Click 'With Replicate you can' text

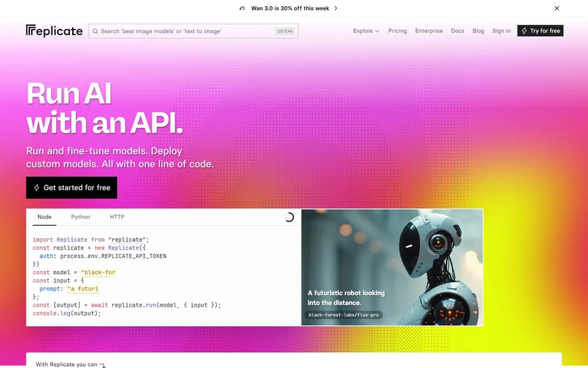point(66,364)
